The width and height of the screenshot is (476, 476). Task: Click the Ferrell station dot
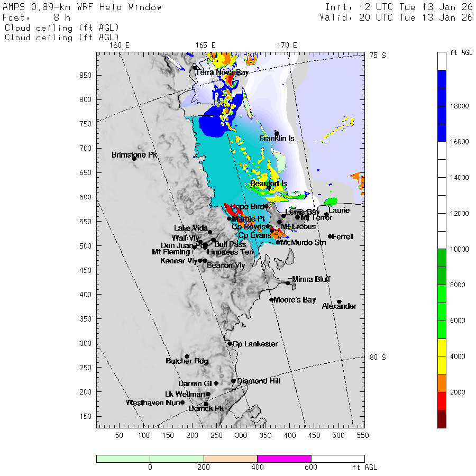330,236
